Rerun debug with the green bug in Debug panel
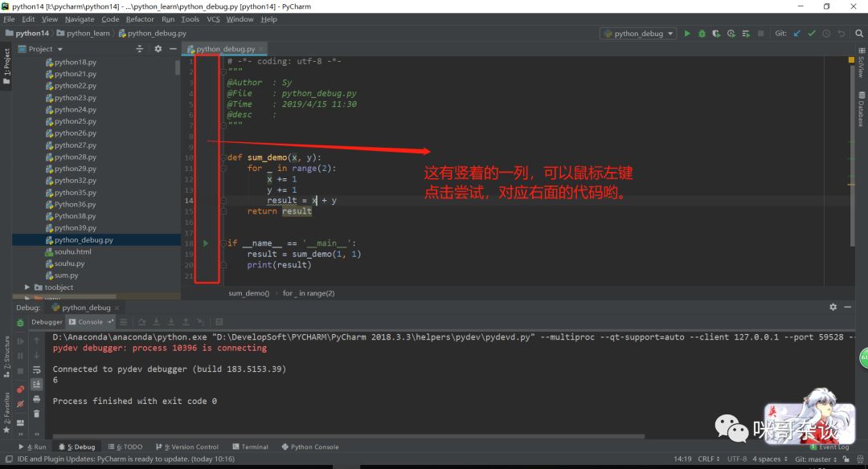 pos(20,323)
